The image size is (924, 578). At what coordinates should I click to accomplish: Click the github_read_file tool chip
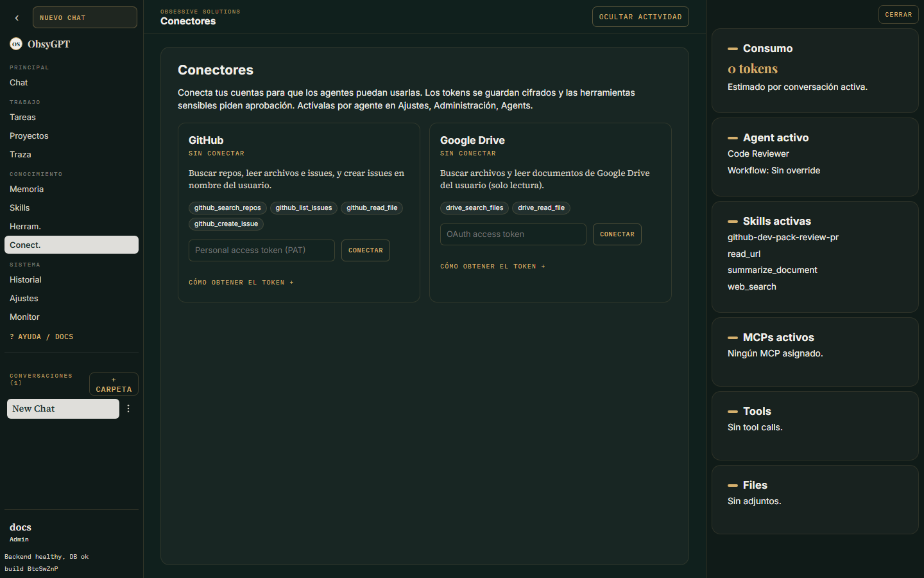pos(372,207)
